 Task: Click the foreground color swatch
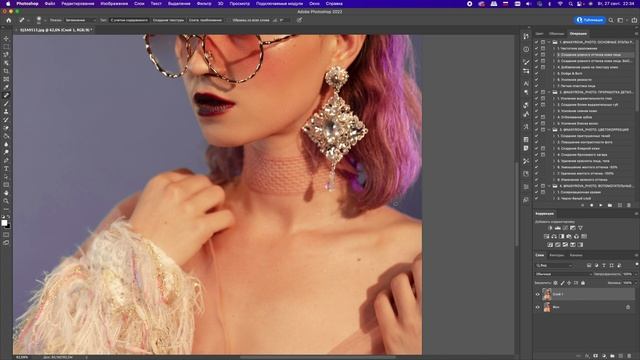tap(4, 223)
